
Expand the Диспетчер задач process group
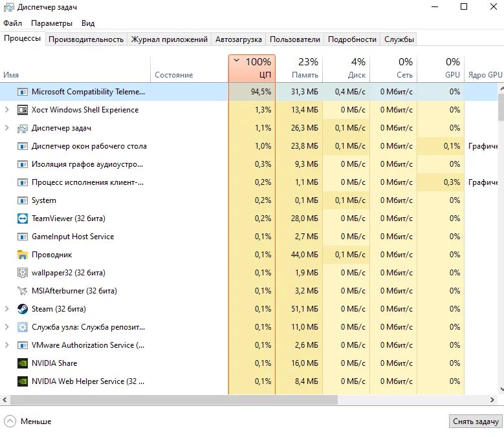6,128
